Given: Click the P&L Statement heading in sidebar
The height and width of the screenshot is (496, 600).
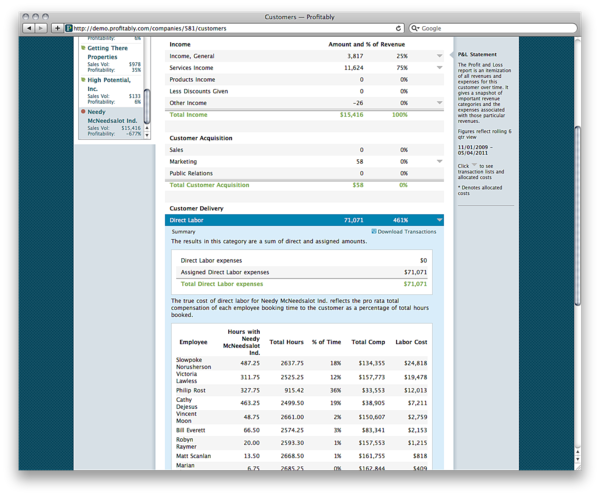Looking at the screenshot, I should (x=477, y=54).
